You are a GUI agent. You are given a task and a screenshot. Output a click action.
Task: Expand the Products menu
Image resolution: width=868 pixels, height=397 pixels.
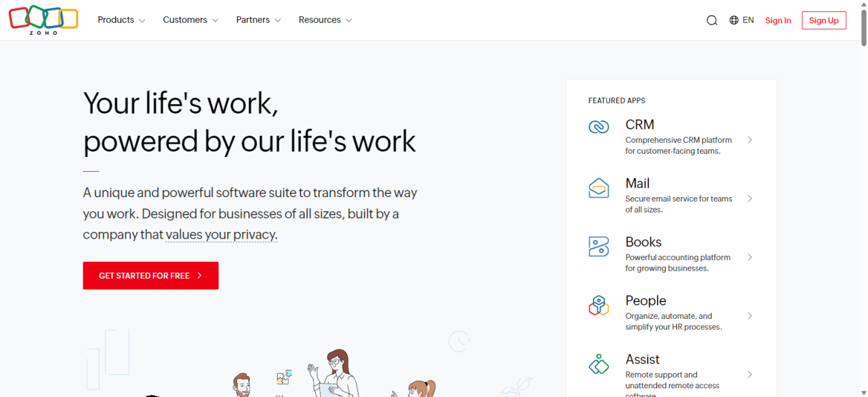tap(122, 20)
